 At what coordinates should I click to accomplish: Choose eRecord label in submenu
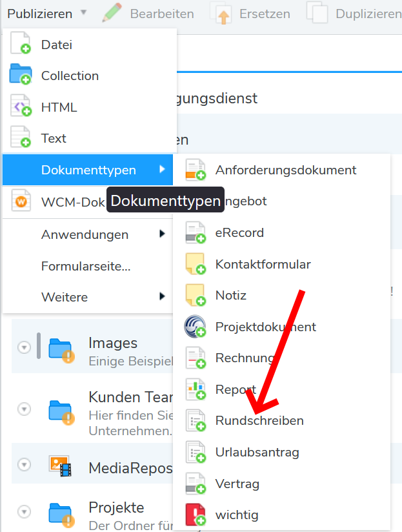coord(239,232)
